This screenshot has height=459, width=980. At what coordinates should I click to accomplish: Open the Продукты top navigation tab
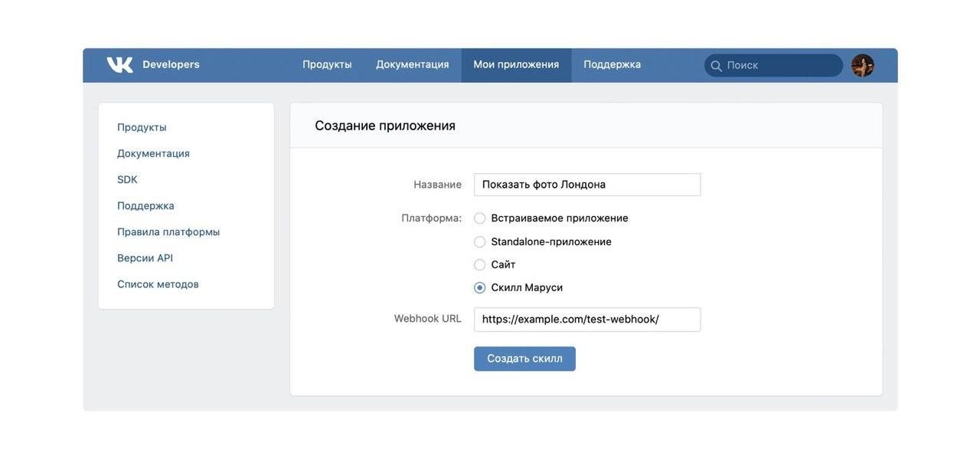(327, 65)
